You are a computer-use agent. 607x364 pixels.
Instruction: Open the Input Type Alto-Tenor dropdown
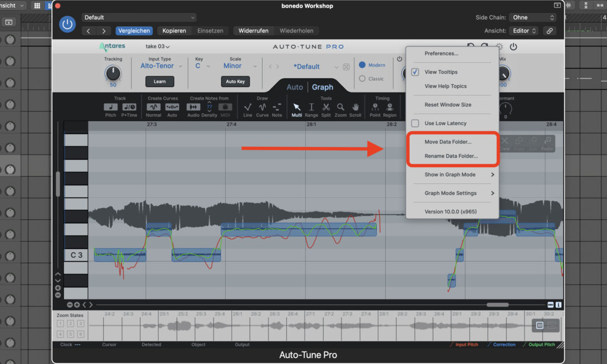[161, 66]
